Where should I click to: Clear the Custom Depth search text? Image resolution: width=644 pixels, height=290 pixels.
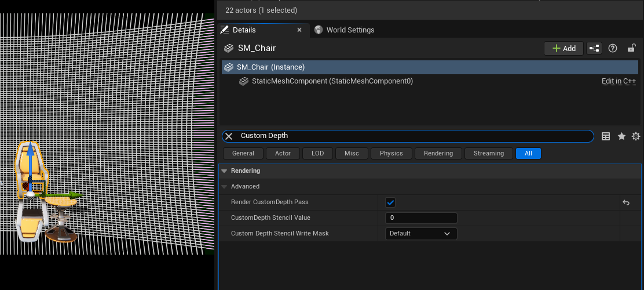coord(229,136)
